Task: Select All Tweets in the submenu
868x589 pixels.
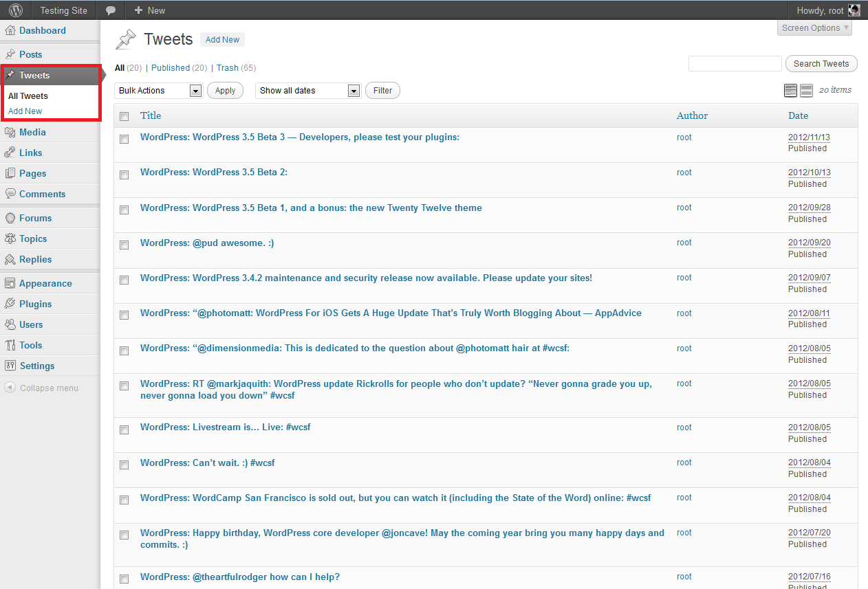Action: [28, 96]
